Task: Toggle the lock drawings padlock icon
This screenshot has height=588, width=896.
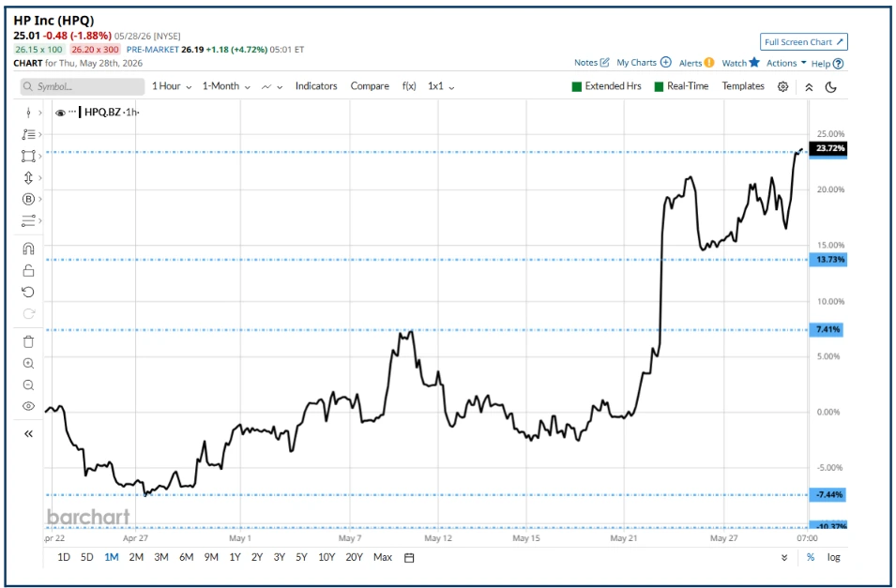Action: click(28, 270)
